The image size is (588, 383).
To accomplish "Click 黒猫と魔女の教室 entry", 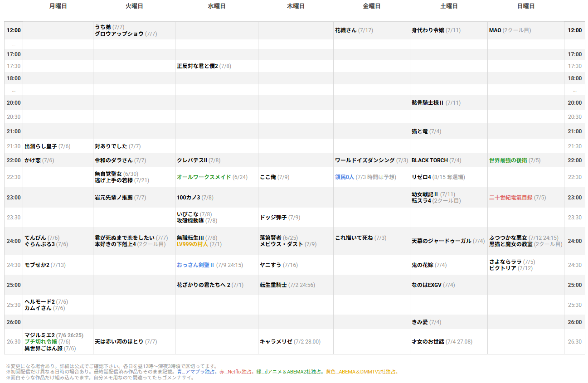I will [526, 244].
